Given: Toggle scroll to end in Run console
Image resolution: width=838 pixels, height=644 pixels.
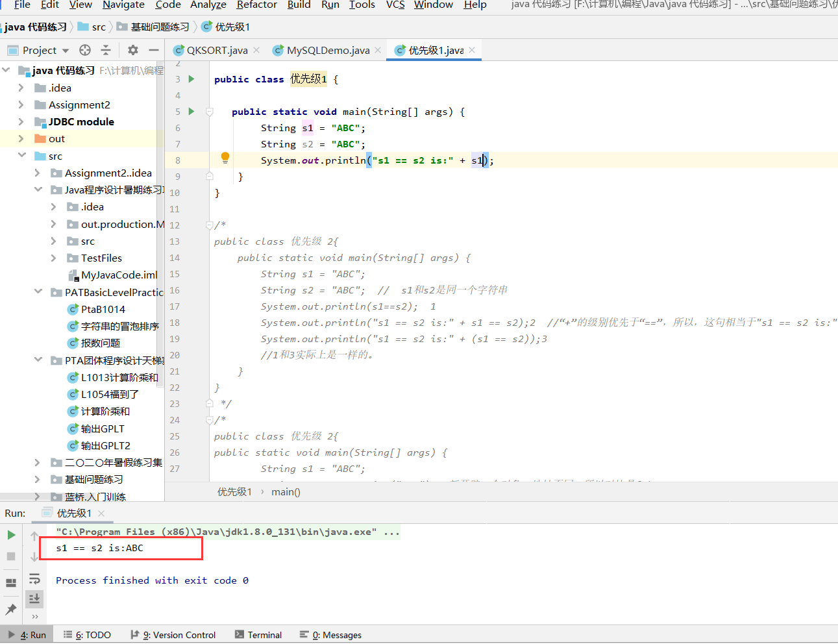Looking at the screenshot, I should point(34,598).
